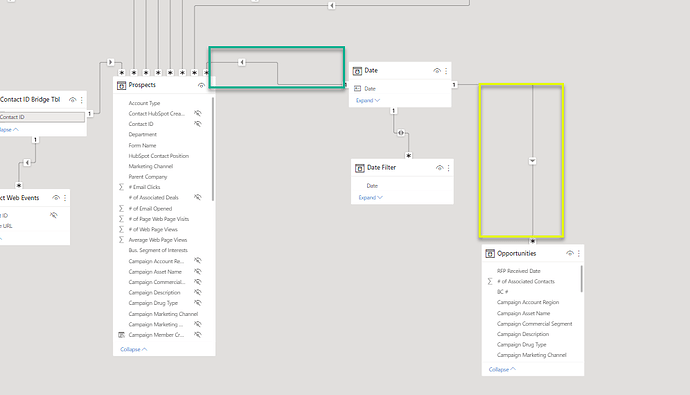Toggle visibility of Opportunities table
690x395 pixels.
click(x=570, y=253)
